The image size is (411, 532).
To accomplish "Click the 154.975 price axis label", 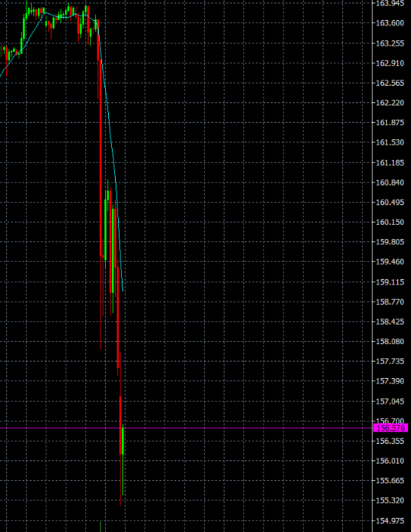I will click(x=390, y=521).
